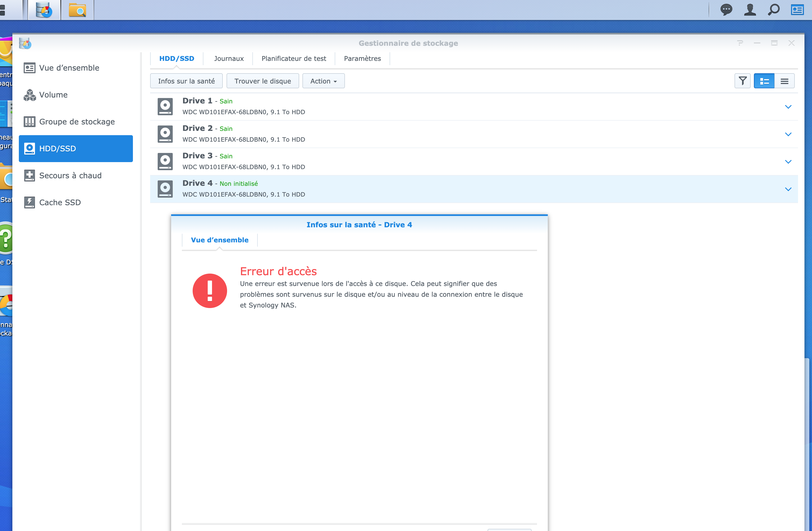Select Groupe de stockage in sidebar
The image size is (812, 531).
76,121
